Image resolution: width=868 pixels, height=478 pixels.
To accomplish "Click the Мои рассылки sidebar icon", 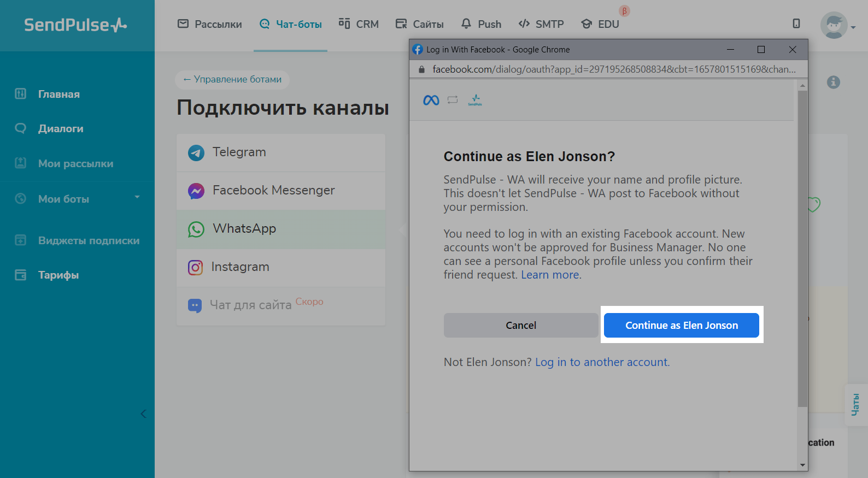I will coord(20,163).
